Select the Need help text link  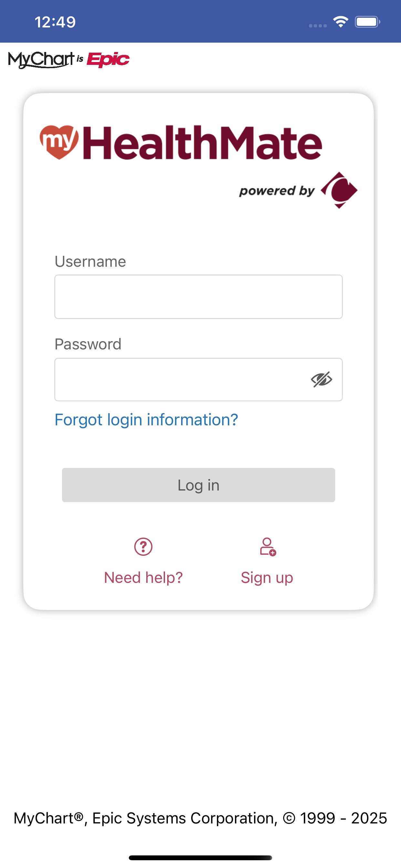tap(143, 577)
